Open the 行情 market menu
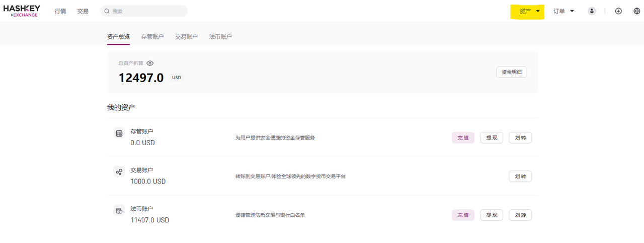644x243 pixels. click(x=60, y=11)
